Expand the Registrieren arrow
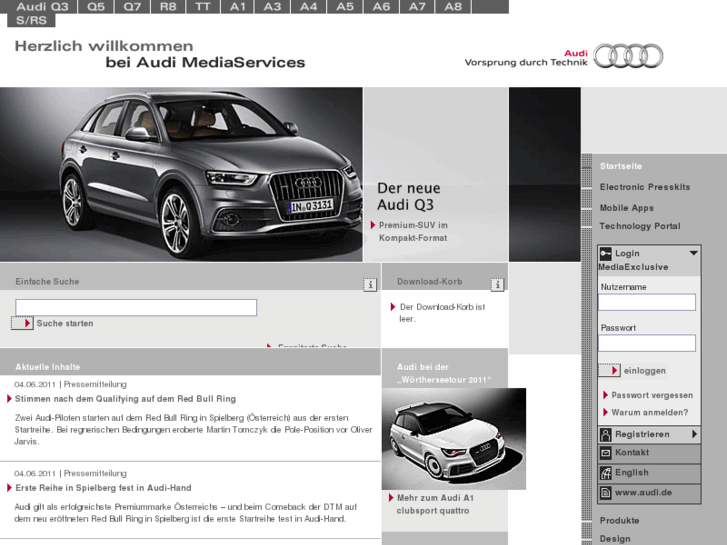The height and width of the screenshot is (545, 727). tap(694, 434)
